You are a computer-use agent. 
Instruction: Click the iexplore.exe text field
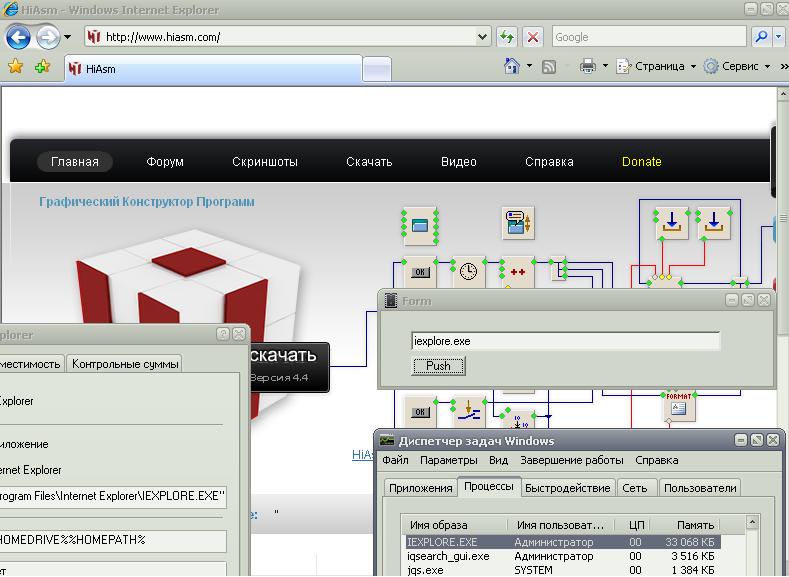[565, 341]
